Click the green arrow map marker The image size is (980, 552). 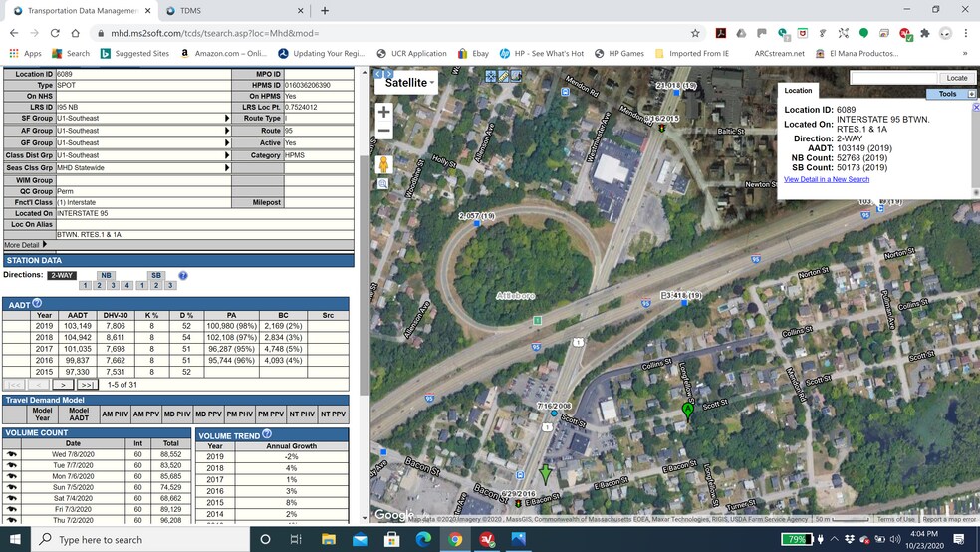click(546, 474)
